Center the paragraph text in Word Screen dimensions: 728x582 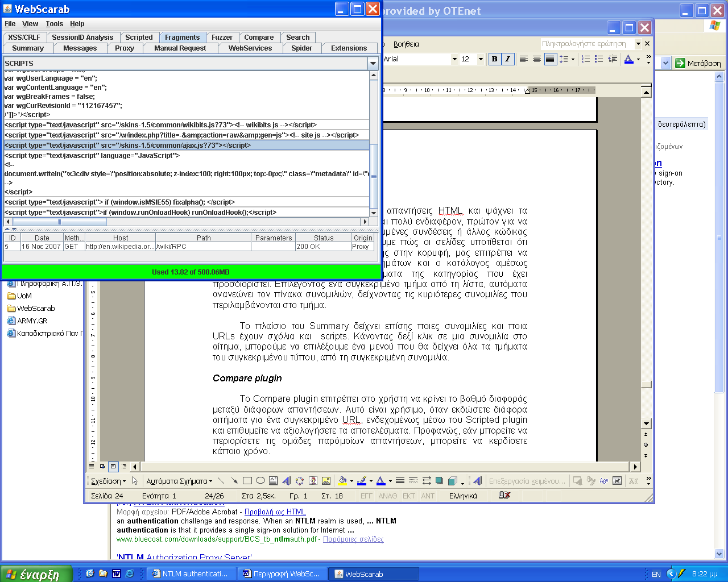click(x=537, y=59)
